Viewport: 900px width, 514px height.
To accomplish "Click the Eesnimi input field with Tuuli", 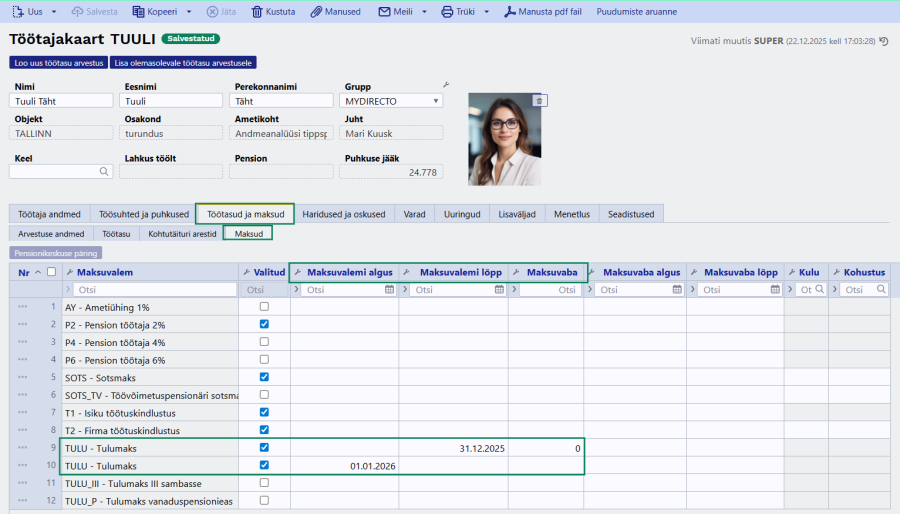I will point(171,101).
